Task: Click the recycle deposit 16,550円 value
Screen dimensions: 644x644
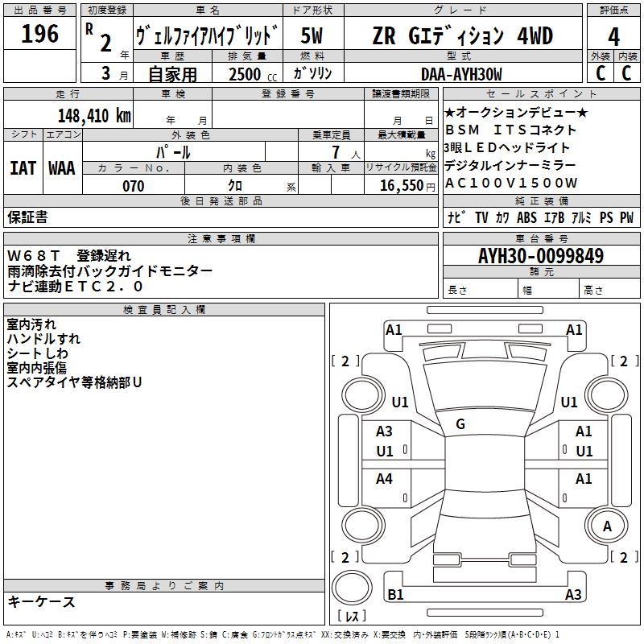Action: (x=402, y=186)
